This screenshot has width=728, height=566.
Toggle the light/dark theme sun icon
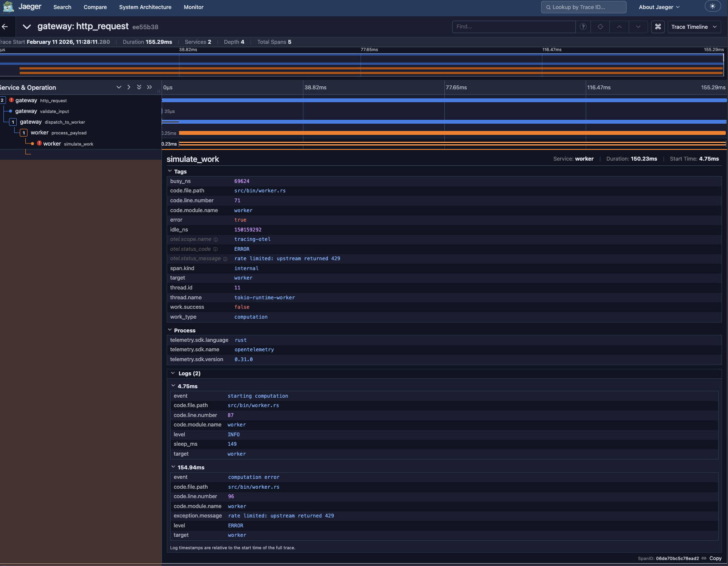coord(713,6)
